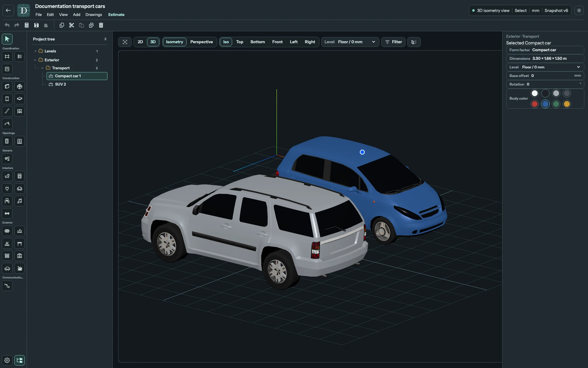Choose the door tool under Openings
The image size is (588, 368).
point(7,141)
